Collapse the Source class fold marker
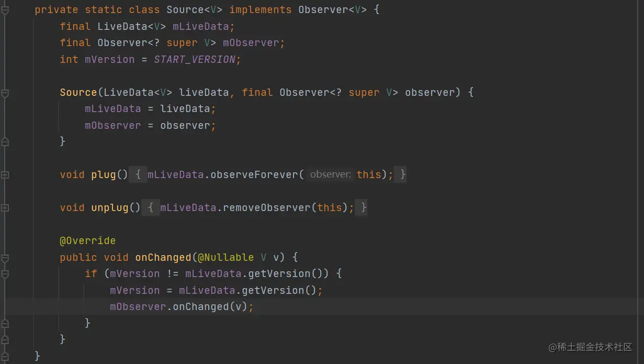 click(5, 10)
